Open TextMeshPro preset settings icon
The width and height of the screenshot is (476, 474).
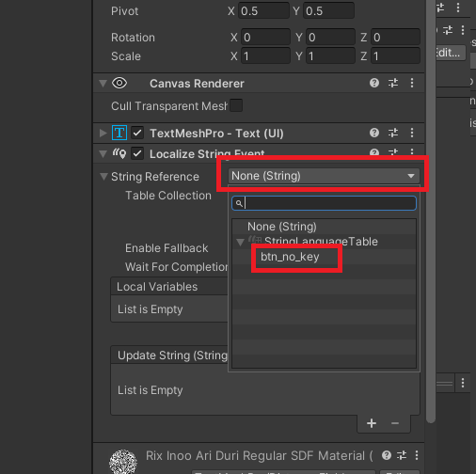(393, 133)
